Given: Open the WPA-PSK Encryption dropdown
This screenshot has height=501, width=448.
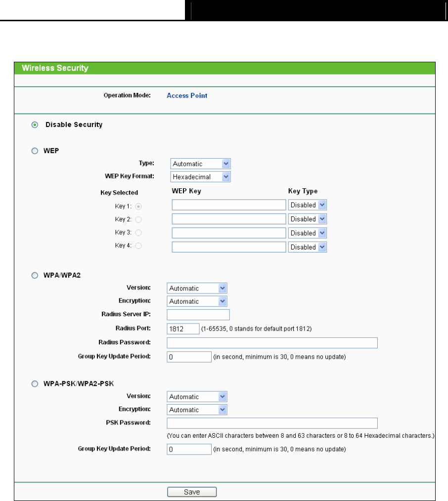Looking at the screenshot, I should click(x=197, y=410).
